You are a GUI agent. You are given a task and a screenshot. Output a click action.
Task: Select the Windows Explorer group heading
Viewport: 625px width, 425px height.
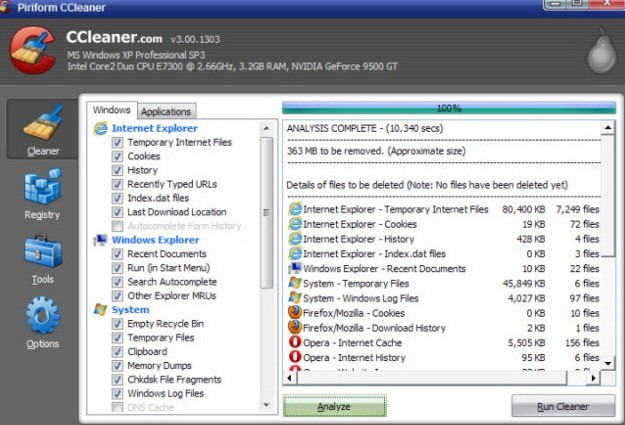(x=155, y=240)
